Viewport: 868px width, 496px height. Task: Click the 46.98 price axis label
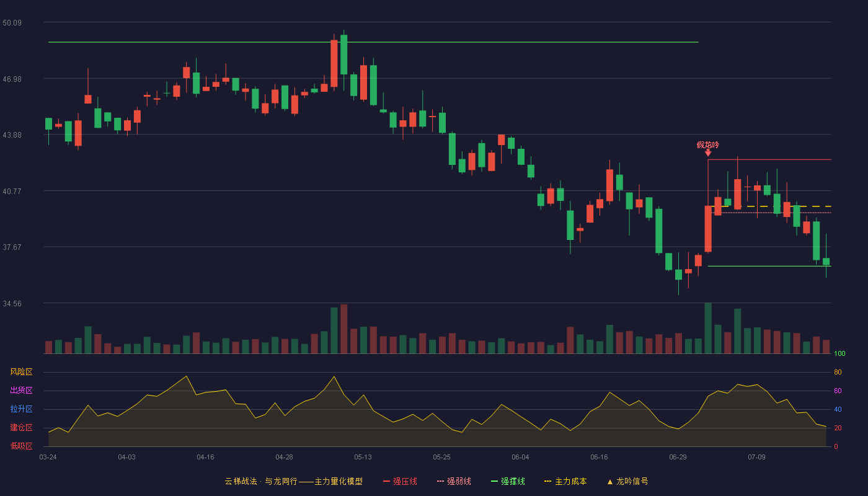[12, 79]
